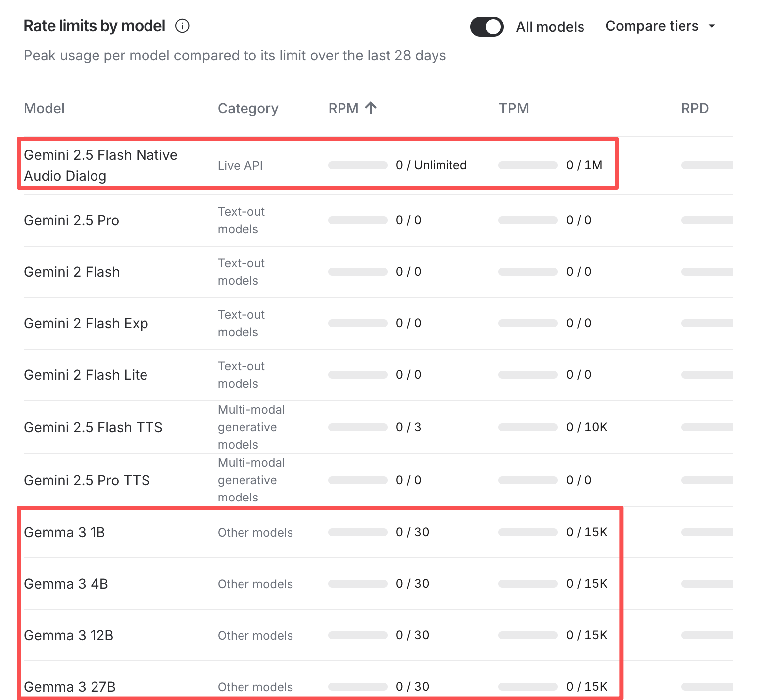The height and width of the screenshot is (700, 778).
Task: Click the RPM value 0 / 0 for Gemini 2 Flash Lite
Action: pyautogui.click(x=409, y=375)
